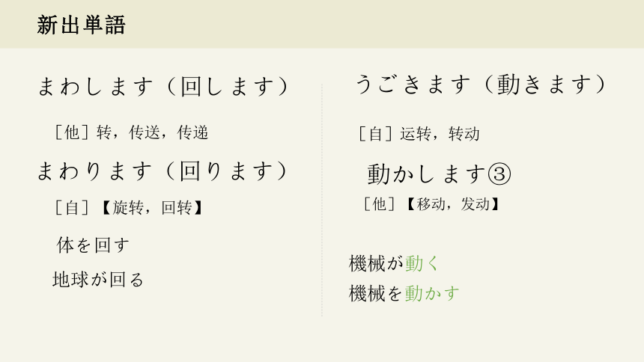Click the [他] tag under まわします
Screen dimensions: 644x362
tap(72, 132)
